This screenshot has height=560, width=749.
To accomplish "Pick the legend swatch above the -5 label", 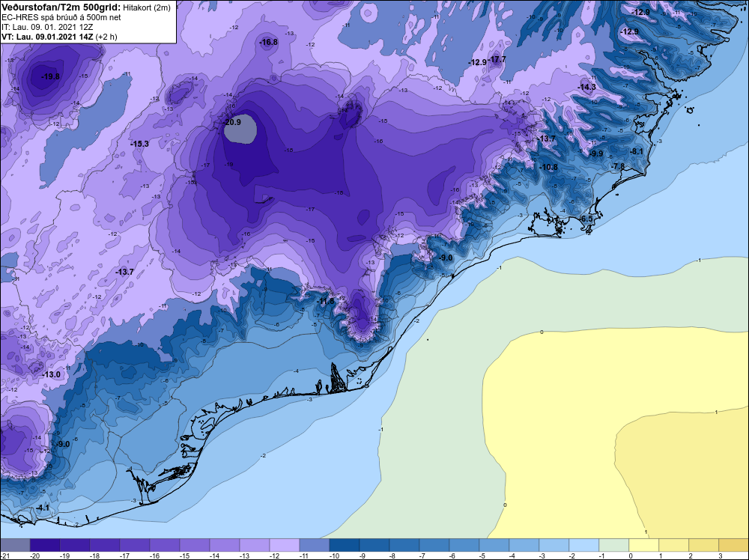I will click(494, 546).
